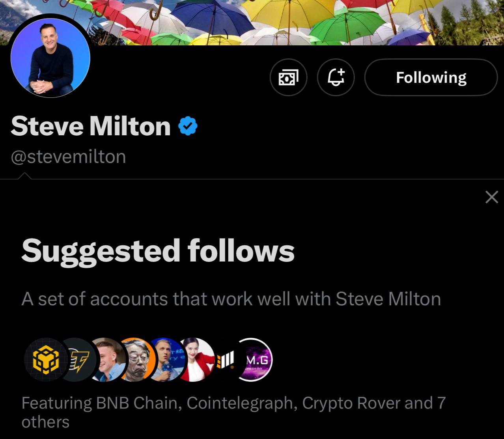504x439 pixels.
Task: Close the Suggested follows panel
Action: [x=491, y=197]
